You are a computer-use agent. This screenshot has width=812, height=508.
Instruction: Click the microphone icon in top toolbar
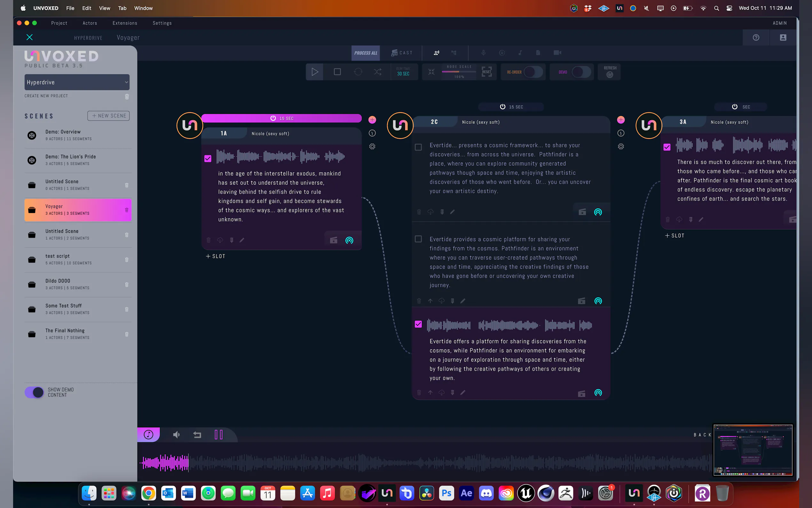483,53
